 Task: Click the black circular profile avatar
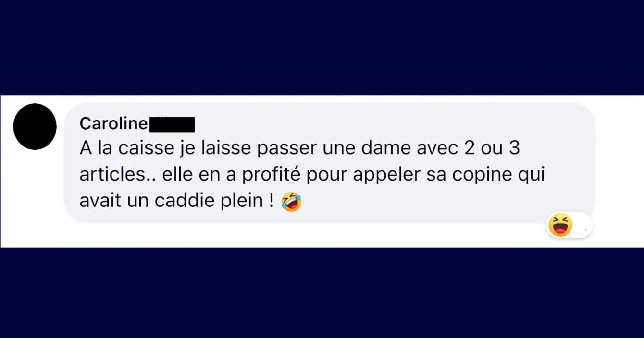pos(35,126)
